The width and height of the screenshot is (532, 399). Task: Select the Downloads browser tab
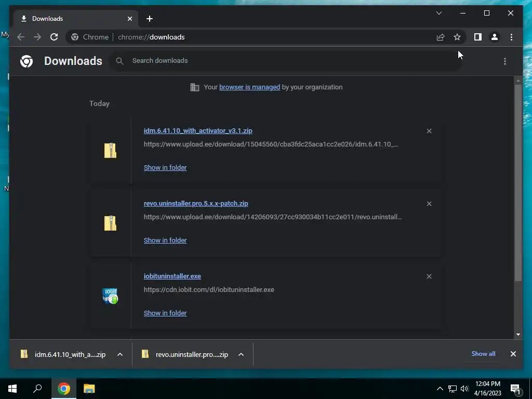point(76,19)
